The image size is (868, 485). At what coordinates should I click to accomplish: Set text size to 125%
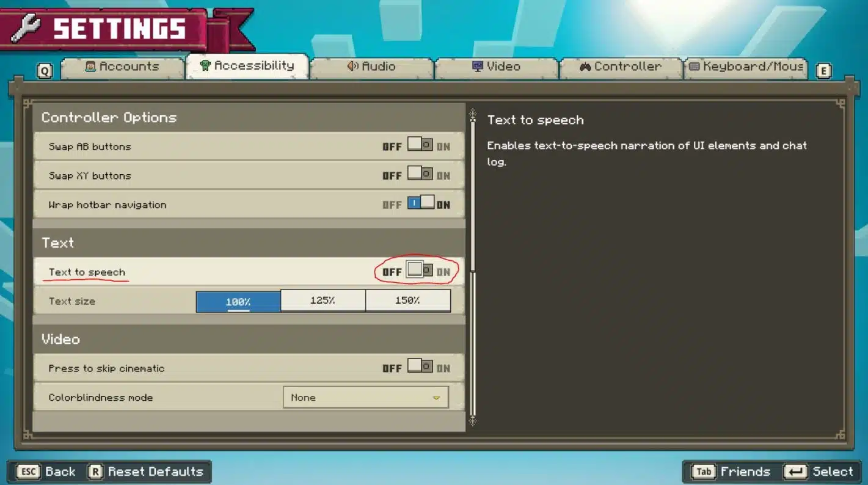pyautogui.click(x=323, y=301)
